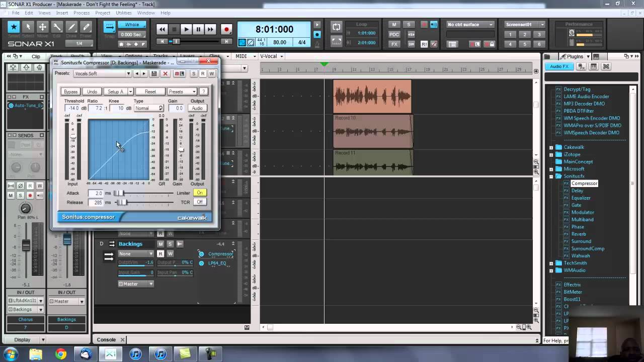The image size is (644, 362).
Task: Expand the iZotope plugin folder
Action: tap(551, 154)
